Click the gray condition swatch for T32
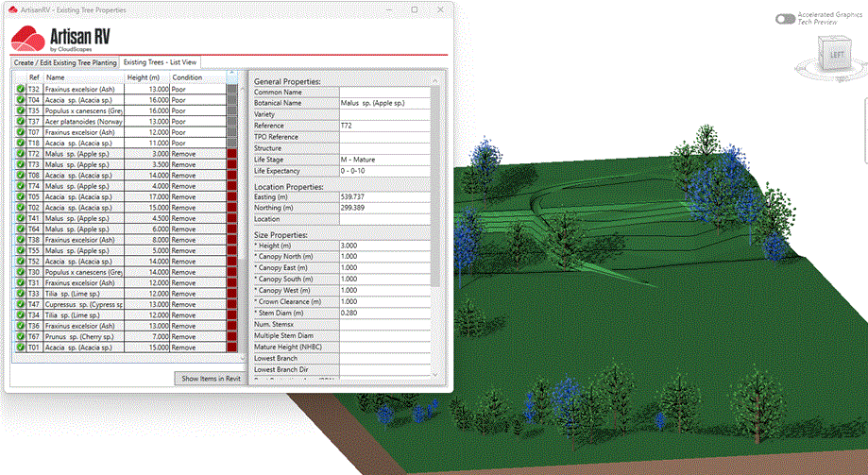This screenshot has width=868, height=475. [x=232, y=88]
